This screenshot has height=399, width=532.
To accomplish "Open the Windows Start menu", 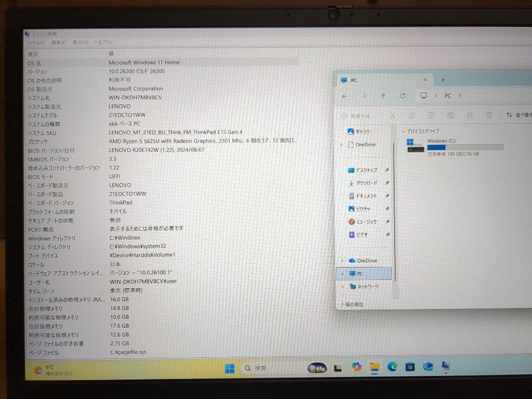I will coord(230,368).
